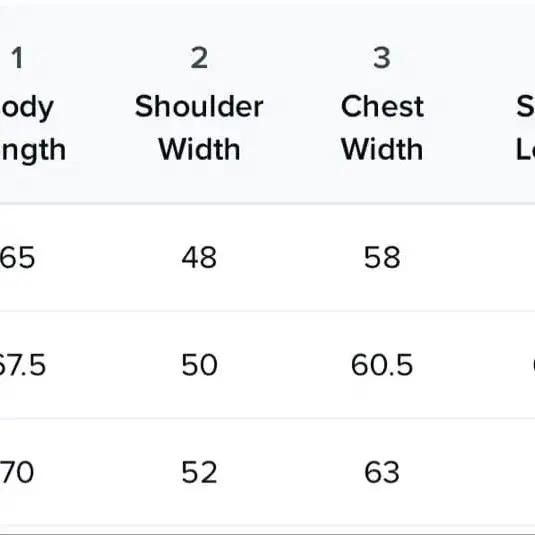Select column number 3 label
535x535 pixels.
382,58
